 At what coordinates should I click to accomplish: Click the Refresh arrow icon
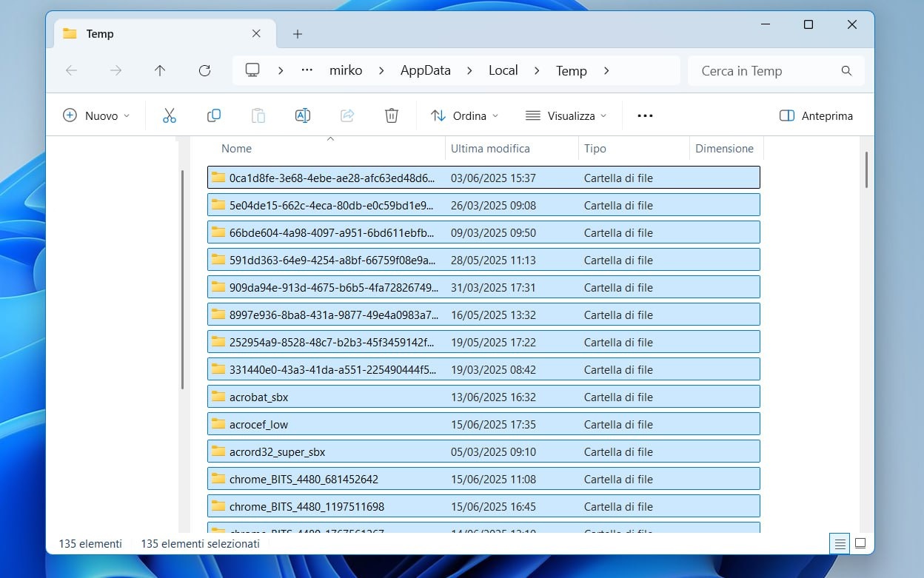point(205,70)
